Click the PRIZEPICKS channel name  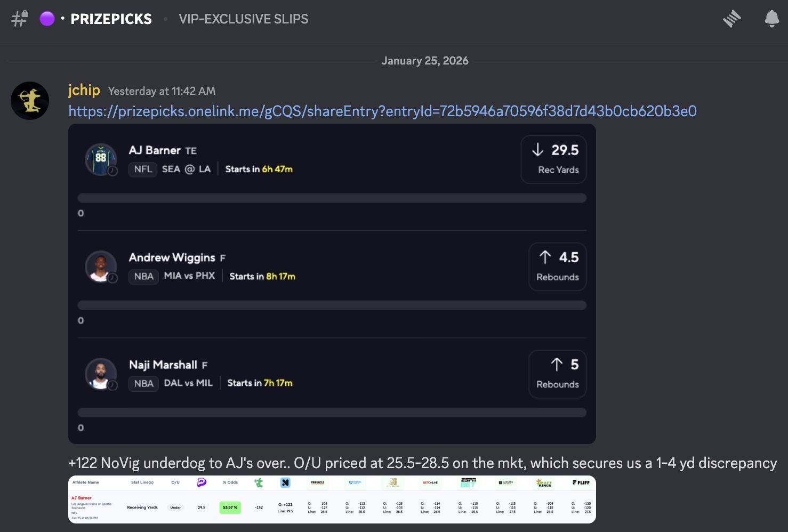pos(111,19)
